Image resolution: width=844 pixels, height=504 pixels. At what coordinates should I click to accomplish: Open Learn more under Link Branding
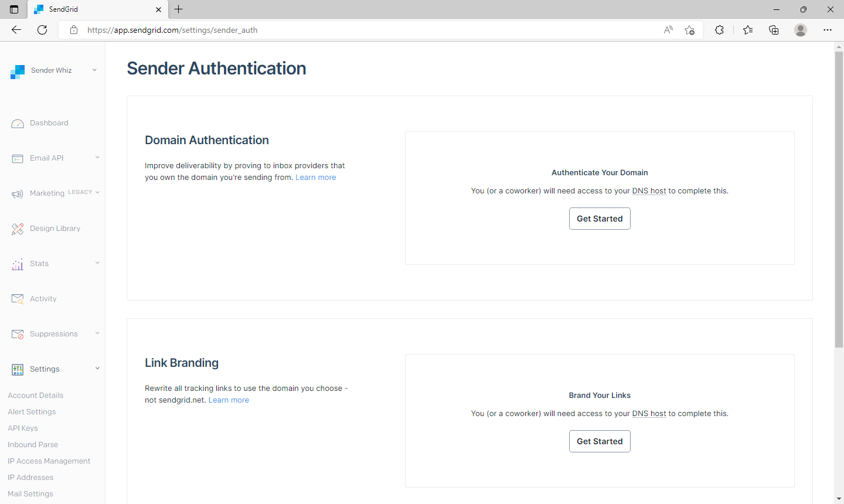pyautogui.click(x=229, y=400)
